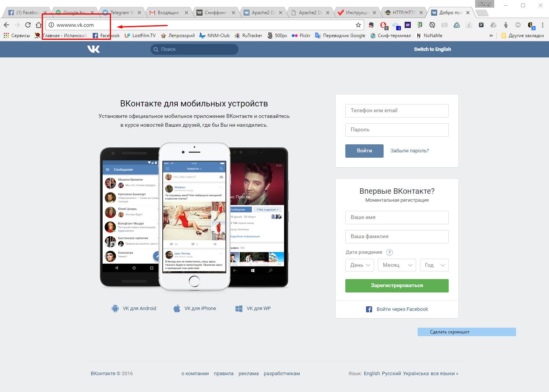
Task: Open the разработчикам footer link
Action: point(282,374)
